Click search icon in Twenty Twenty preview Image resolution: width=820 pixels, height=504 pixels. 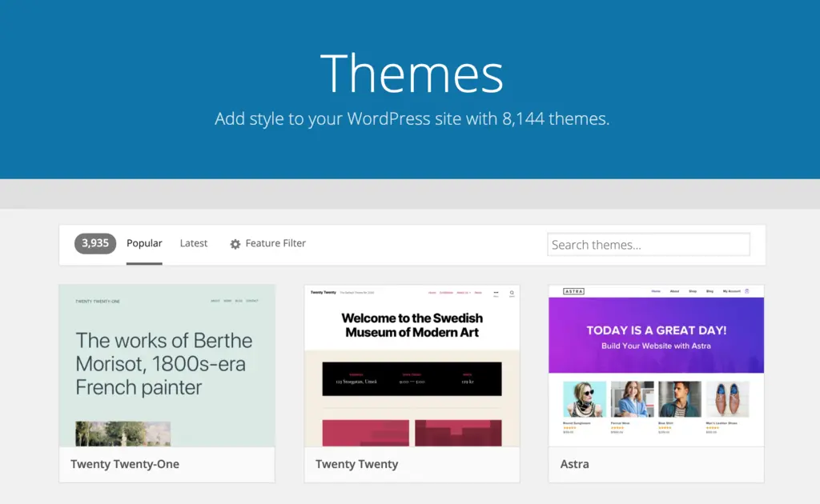tap(512, 293)
